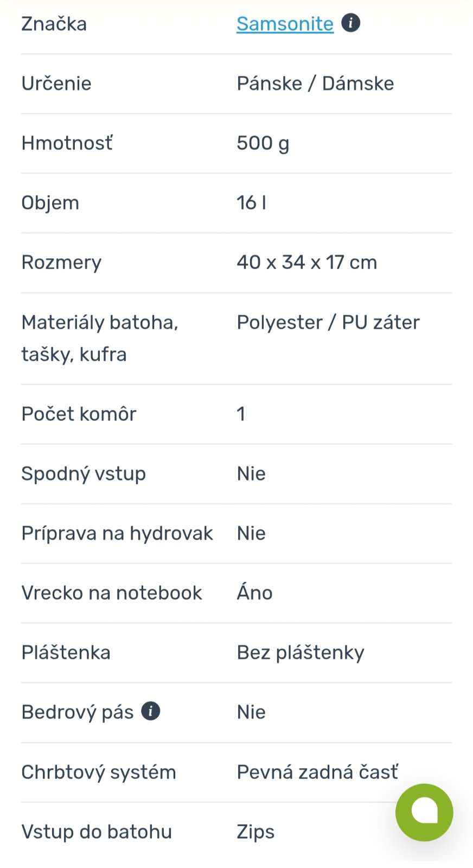This screenshot has height=868, width=473.
Task: Click the Príprava na hydrovak label
Action: click(117, 533)
